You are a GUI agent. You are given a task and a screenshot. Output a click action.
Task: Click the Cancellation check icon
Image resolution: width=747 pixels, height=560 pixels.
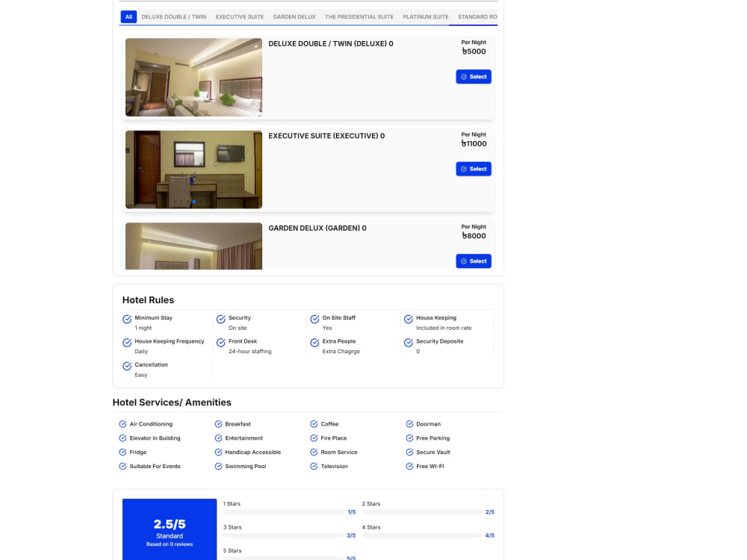point(127,366)
